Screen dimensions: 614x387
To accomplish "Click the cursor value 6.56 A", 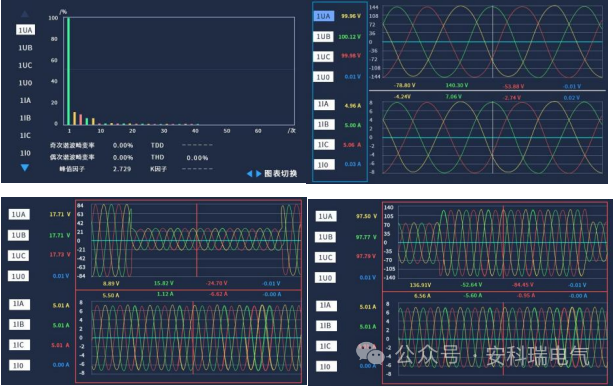I will click(x=422, y=296).
